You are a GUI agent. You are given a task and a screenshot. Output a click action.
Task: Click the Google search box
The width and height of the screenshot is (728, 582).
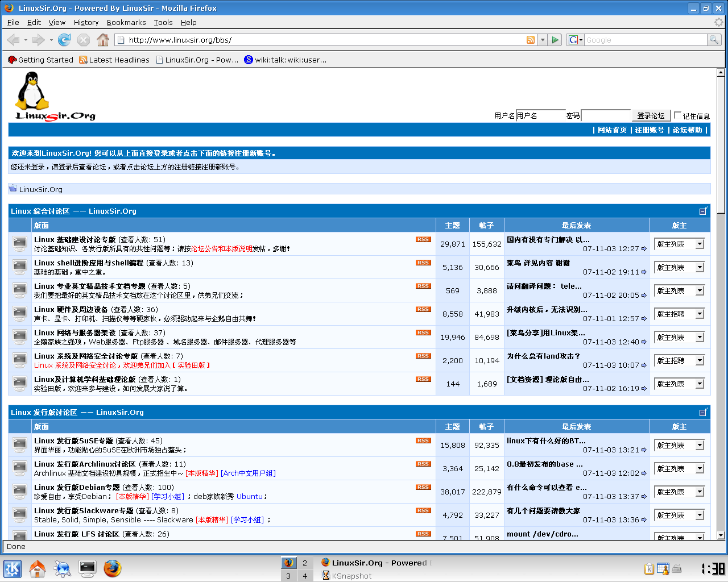pos(646,40)
